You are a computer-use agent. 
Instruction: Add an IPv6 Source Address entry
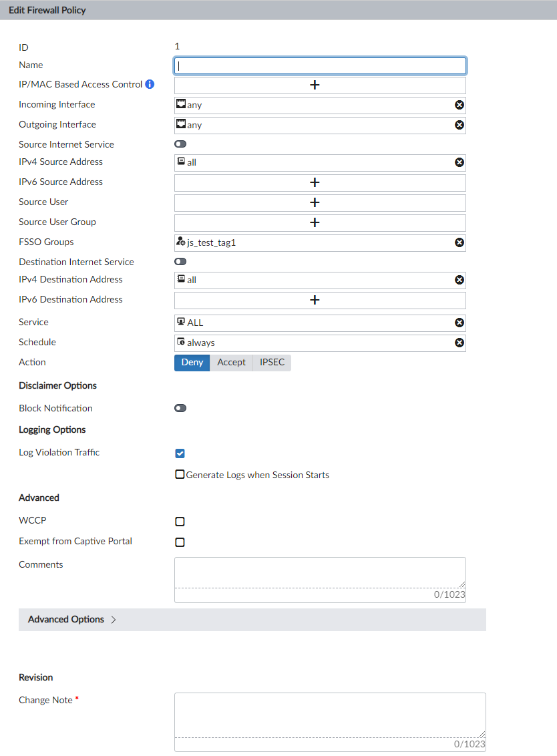tap(319, 182)
